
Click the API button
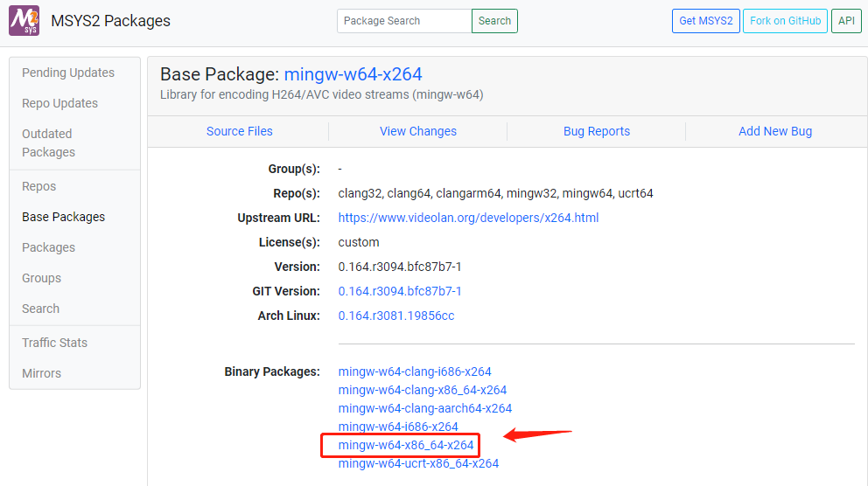tap(845, 21)
